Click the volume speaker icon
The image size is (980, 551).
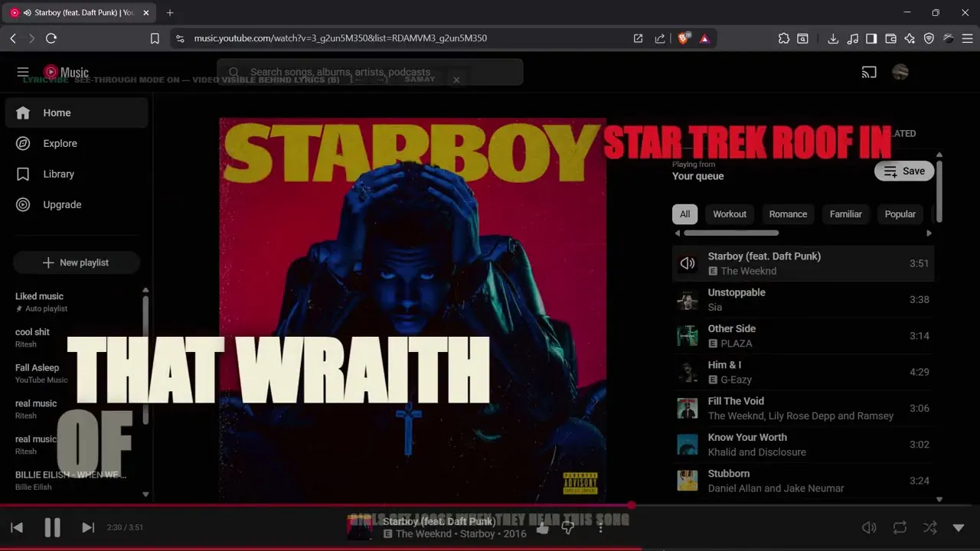869,527
